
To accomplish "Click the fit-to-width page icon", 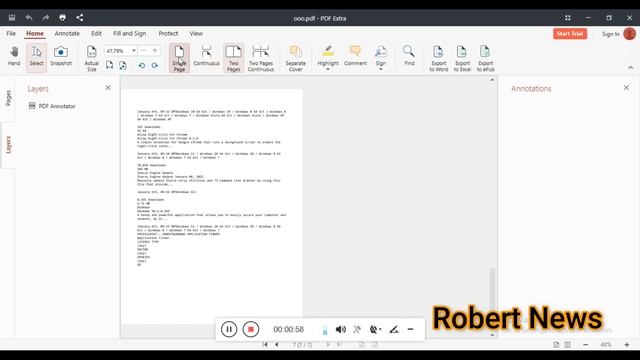I will click(109, 65).
